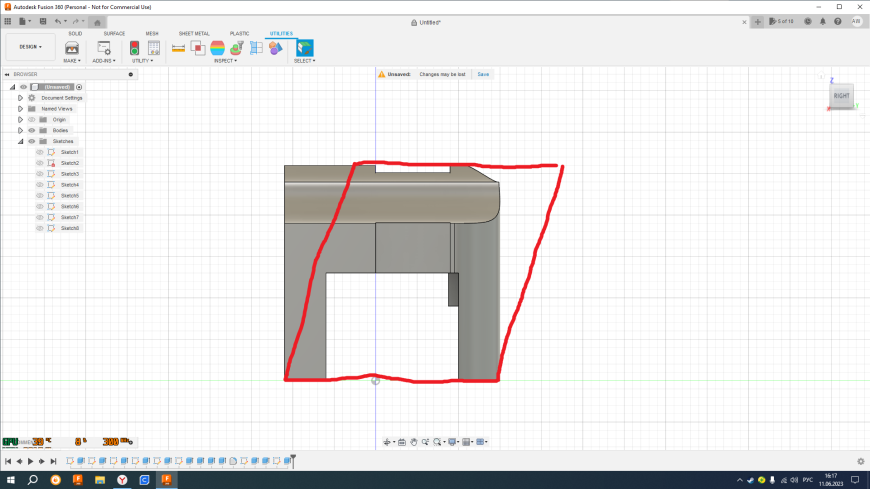870x489 pixels.
Task: Select the Draft Analysis icon
Action: click(237, 48)
